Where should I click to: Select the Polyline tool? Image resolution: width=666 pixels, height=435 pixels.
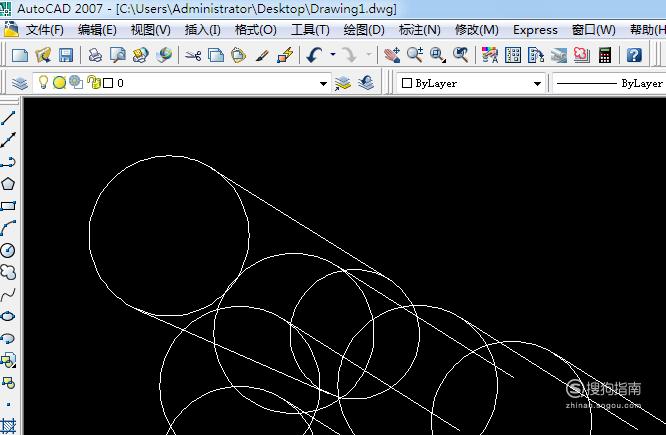point(8,162)
